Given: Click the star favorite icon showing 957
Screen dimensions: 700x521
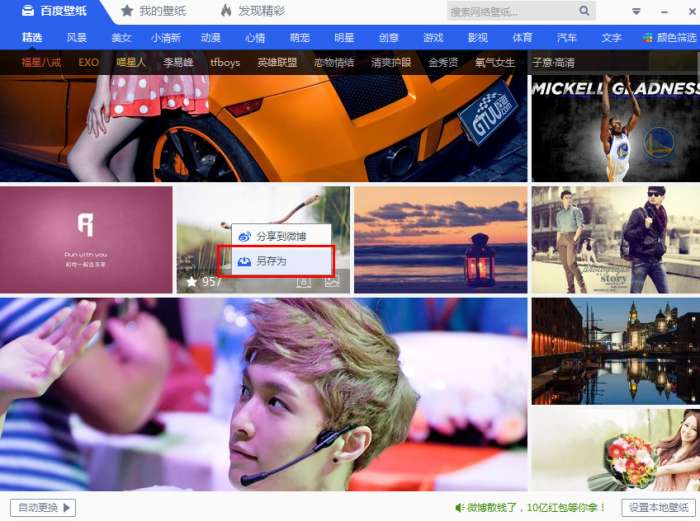Looking at the screenshot, I should point(192,282).
